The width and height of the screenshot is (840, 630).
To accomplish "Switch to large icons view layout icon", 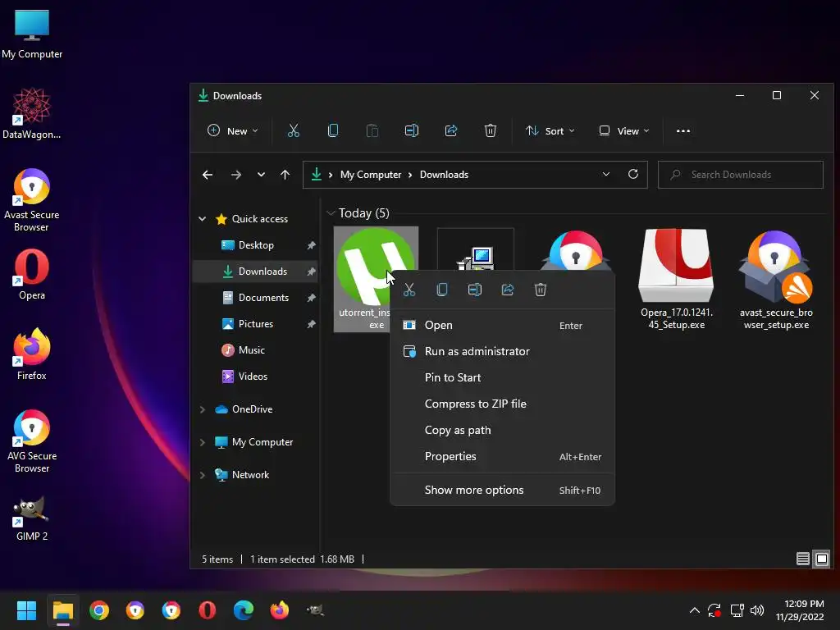I will [822, 559].
